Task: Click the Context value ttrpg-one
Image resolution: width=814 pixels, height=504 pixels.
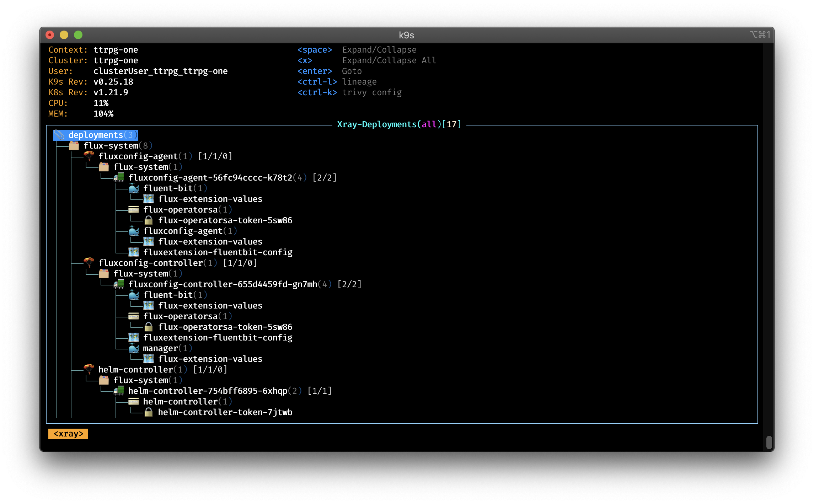Action: 116,50
